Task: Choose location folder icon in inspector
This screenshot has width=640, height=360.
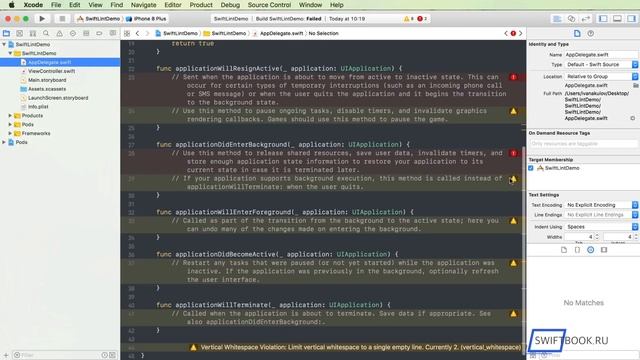Action: tap(636, 85)
